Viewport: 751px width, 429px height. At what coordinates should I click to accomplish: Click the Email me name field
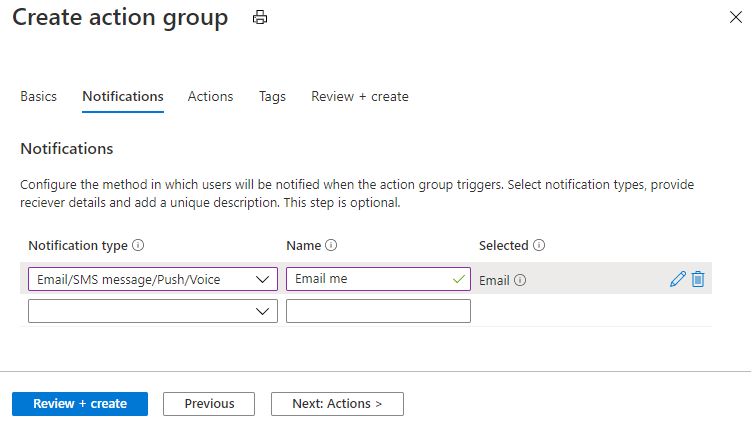point(370,279)
